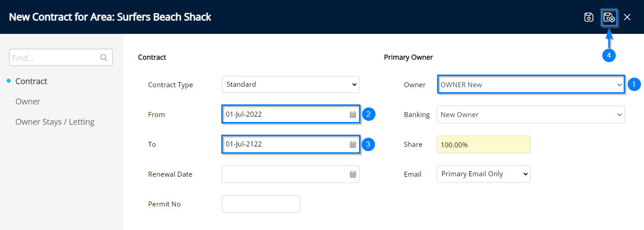The image size is (644, 230).
Task: Open the Owner Stays / Letting section
Action: (x=55, y=122)
